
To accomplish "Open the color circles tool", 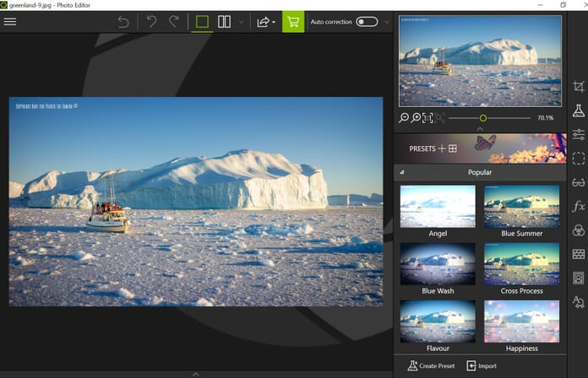I will coord(578,230).
